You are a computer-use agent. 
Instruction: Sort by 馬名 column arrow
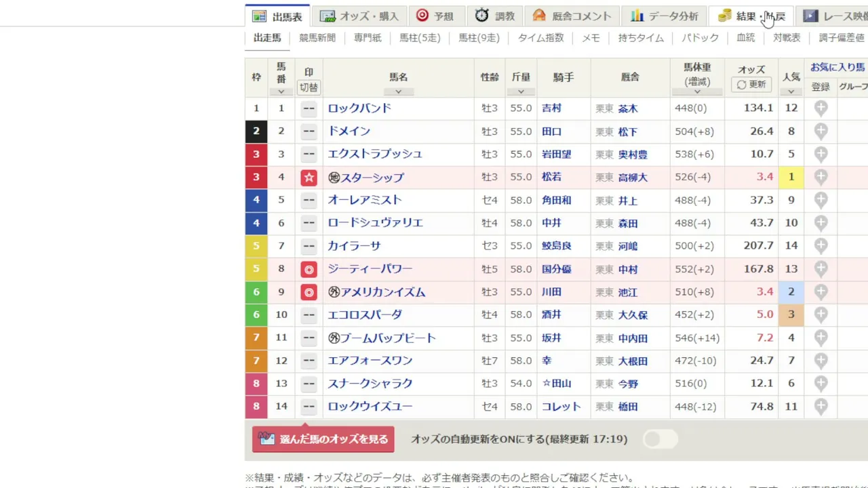click(x=399, y=91)
